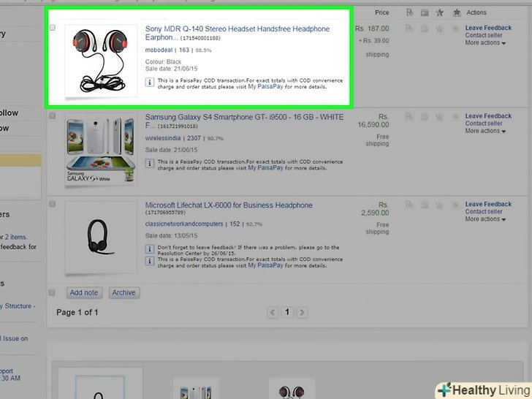The width and height of the screenshot is (532, 399).
Task: Open feedback score 163 for mobodeal
Action: pyautogui.click(x=184, y=50)
